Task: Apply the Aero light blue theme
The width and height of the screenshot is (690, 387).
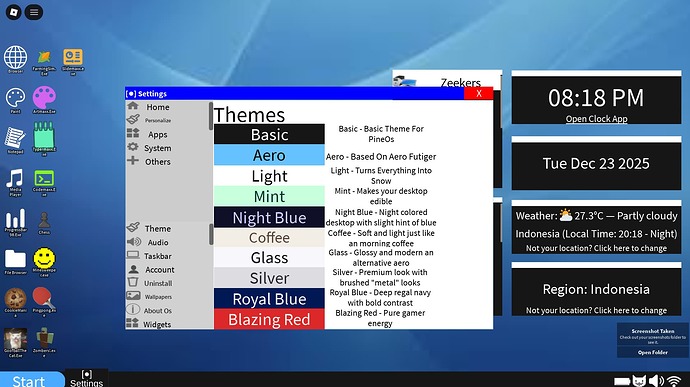Action: (x=269, y=155)
